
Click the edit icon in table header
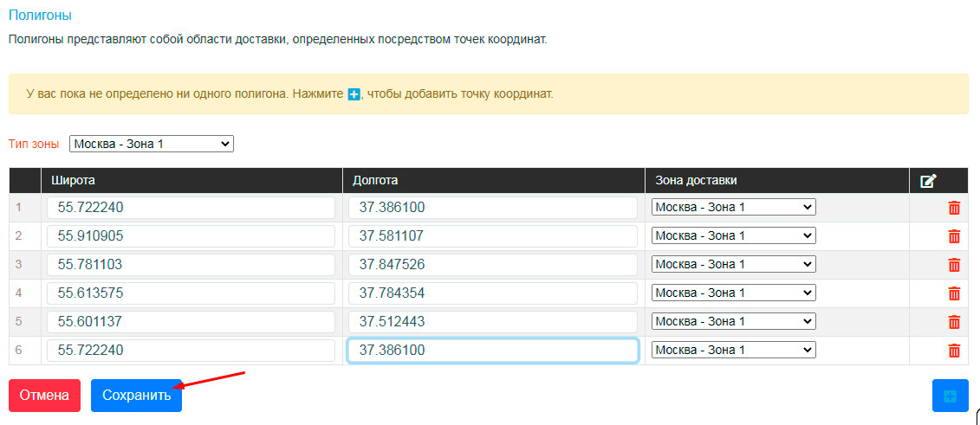[928, 181]
